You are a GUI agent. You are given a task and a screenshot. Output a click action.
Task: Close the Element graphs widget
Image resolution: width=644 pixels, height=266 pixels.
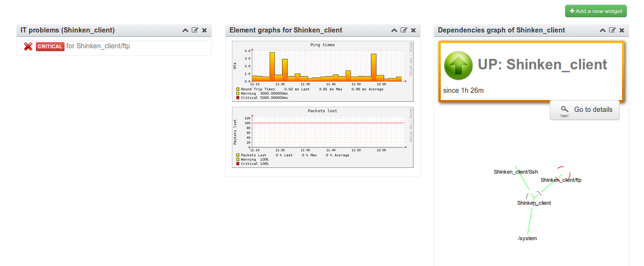pos(414,30)
